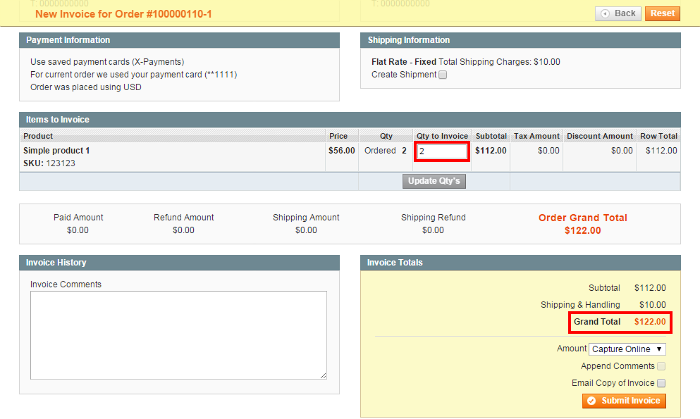The height and width of the screenshot is (419, 700).
Task: Click the arrow icon on Back button
Action: (605, 13)
